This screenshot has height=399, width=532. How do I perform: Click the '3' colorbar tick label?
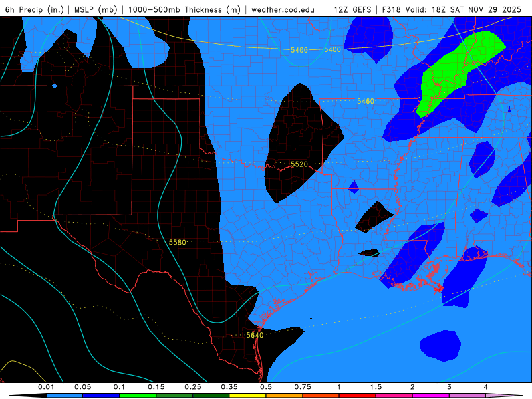450,387
